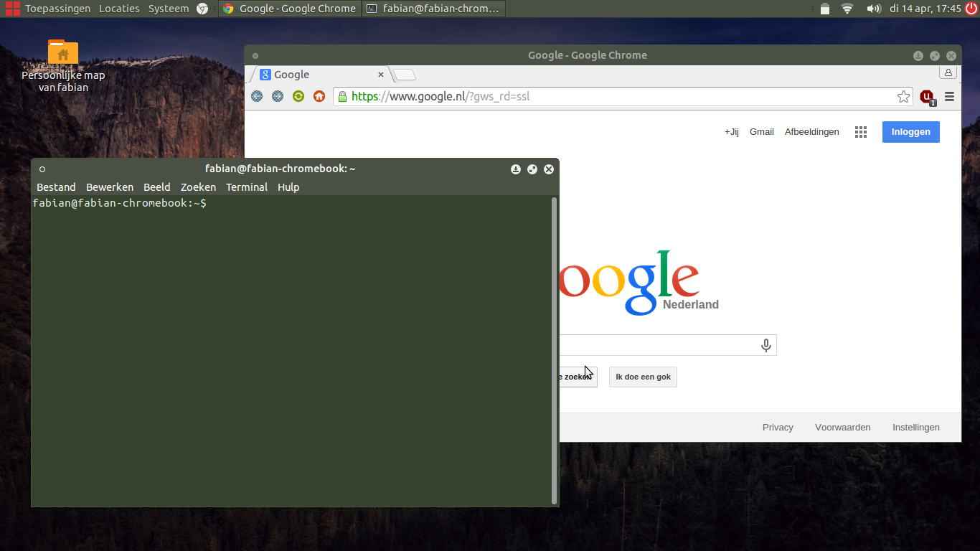Viewport: 980px width, 551px height.
Task: Open Persoonlijke map van fabian folder
Action: click(x=63, y=66)
